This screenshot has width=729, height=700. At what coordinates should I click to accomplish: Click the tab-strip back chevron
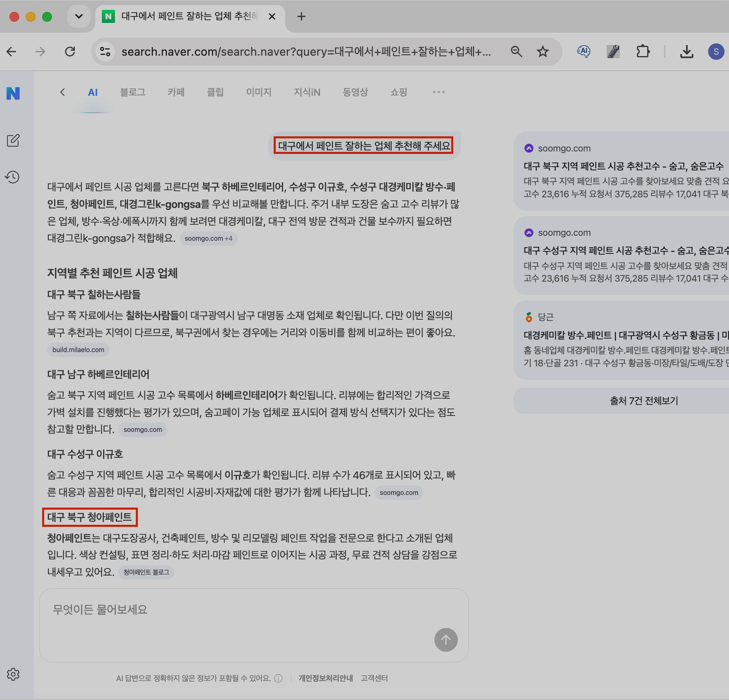pos(62,92)
